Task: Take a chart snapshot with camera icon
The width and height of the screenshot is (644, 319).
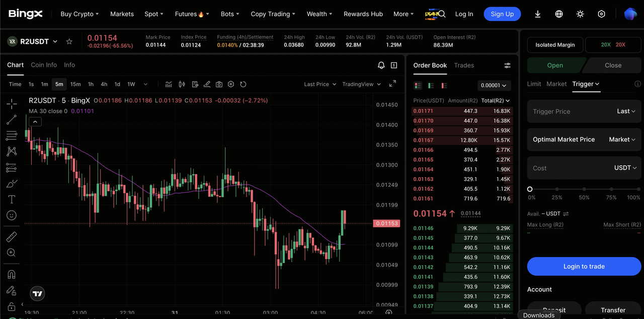Action: pos(219,84)
